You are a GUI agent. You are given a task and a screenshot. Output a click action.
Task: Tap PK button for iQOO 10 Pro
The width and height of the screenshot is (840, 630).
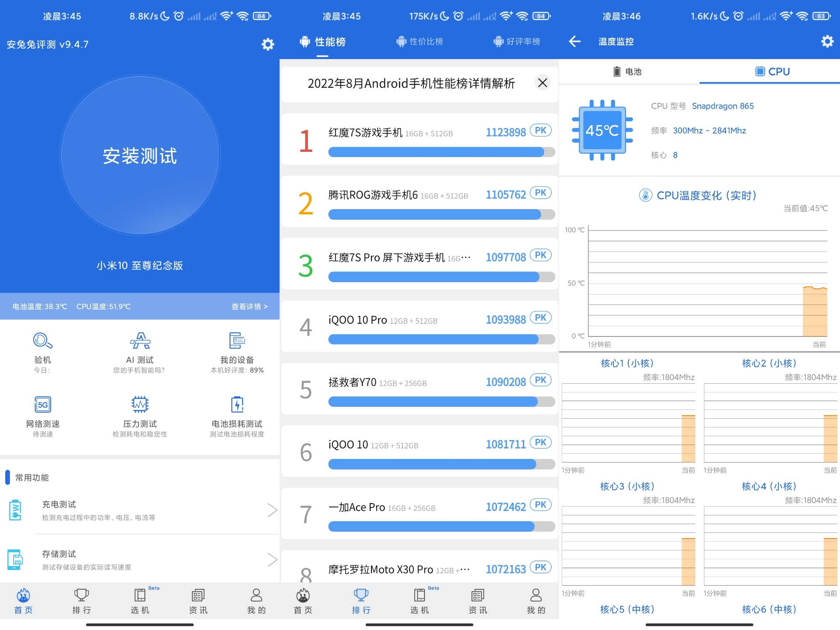click(x=540, y=318)
